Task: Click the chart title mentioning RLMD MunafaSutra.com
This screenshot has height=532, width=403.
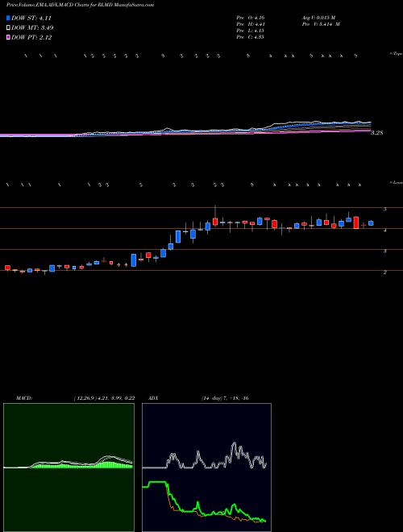Action: [x=81, y=5]
